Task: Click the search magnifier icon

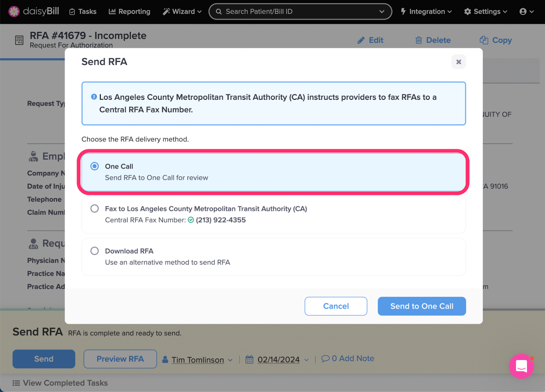Action: point(219,12)
